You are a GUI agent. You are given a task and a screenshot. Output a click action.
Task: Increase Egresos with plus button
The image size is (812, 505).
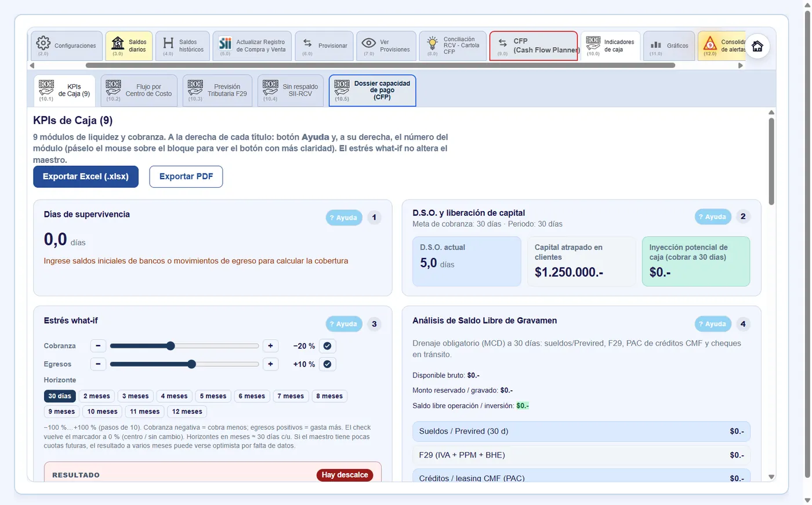click(270, 364)
